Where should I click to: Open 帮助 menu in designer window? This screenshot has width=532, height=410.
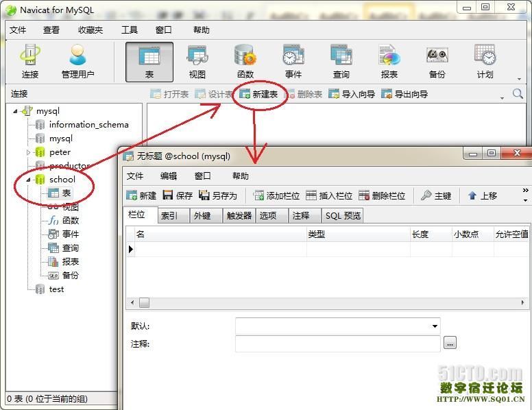(240, 176)
